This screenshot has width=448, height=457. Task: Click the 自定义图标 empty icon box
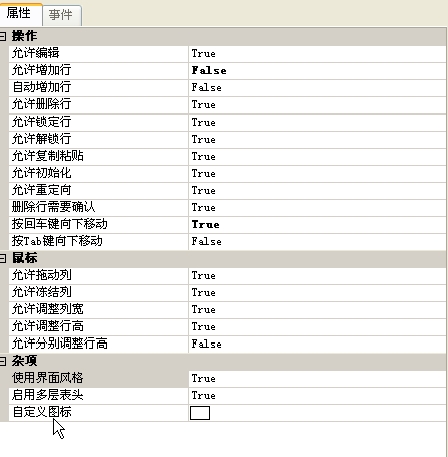click(200, 413)
